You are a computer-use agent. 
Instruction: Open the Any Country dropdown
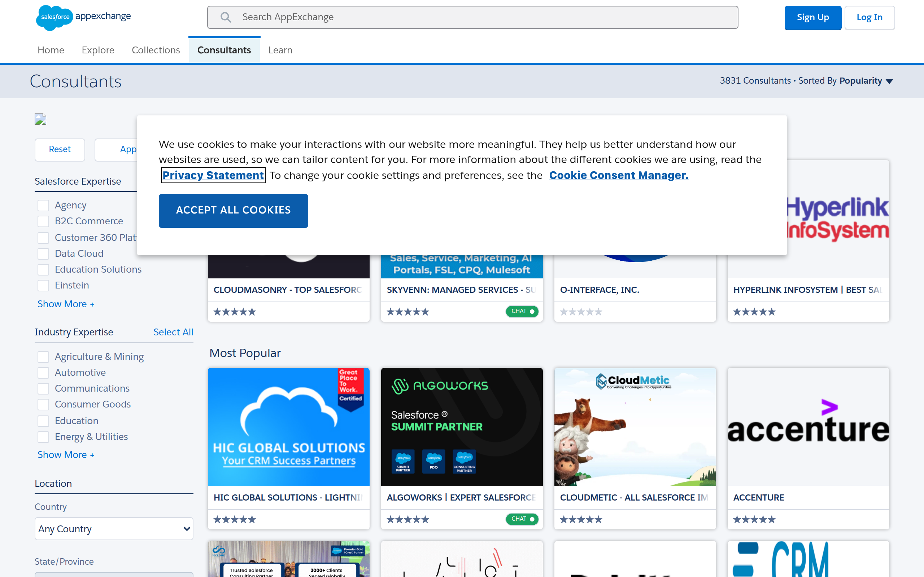(114, 529)
